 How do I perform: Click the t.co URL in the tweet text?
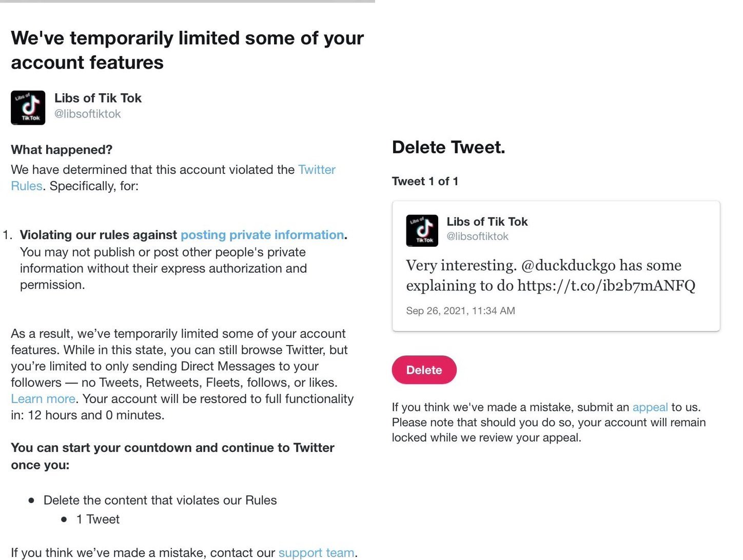coord(606,286)
